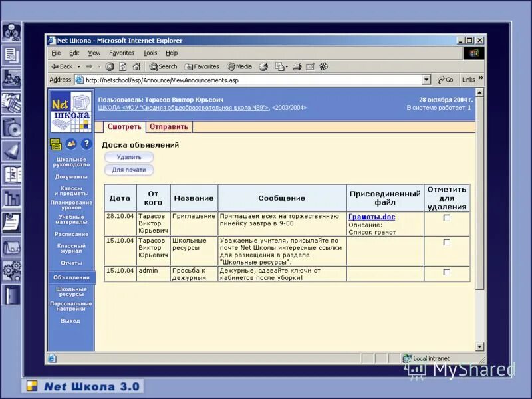The image size is (532, 399).
Task: Click the vertical scrollbar thumb
Action: pos(479,193)
